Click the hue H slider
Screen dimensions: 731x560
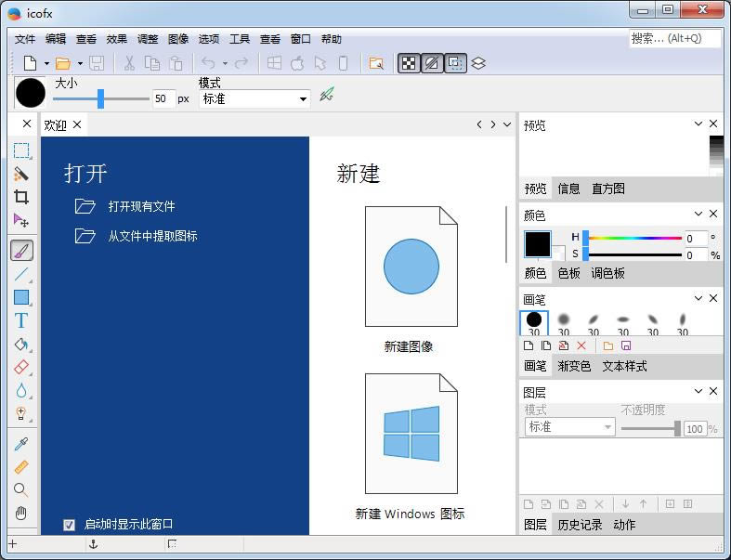point(634,238)
